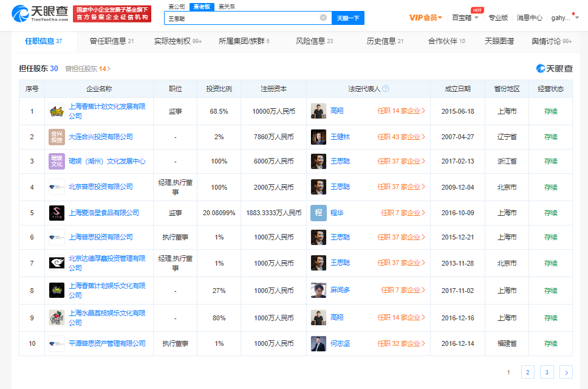
Task: Open the 舆情讨论 tab
Action: click(552, 41)
